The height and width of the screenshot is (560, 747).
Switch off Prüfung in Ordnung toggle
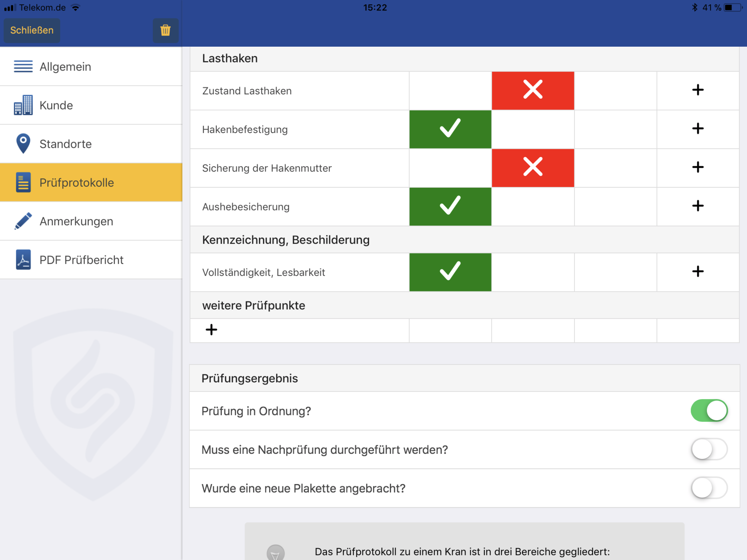pyautogui.click(x=709, y=411)
